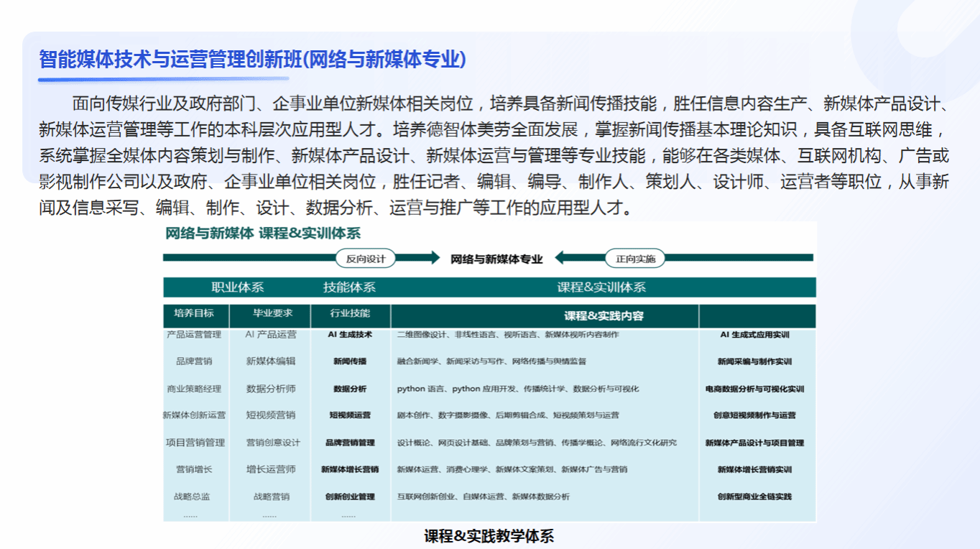Click the 技能体系 header section
Screen dimensions: 980x549
[349, 287]
